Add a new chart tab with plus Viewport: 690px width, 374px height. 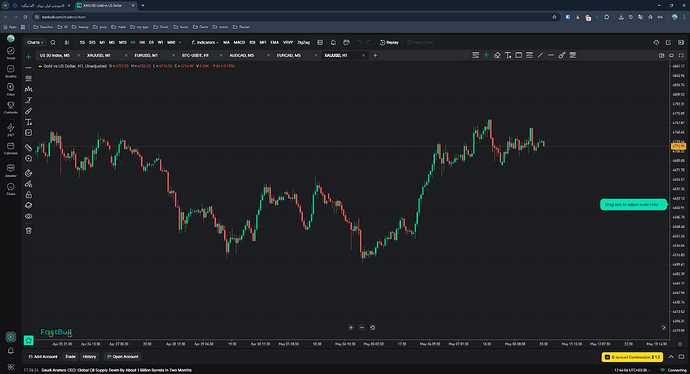click(x=375, y=55)
